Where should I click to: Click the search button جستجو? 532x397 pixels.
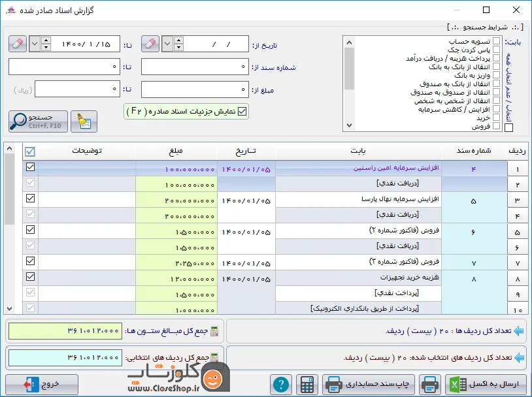[38, 121]
